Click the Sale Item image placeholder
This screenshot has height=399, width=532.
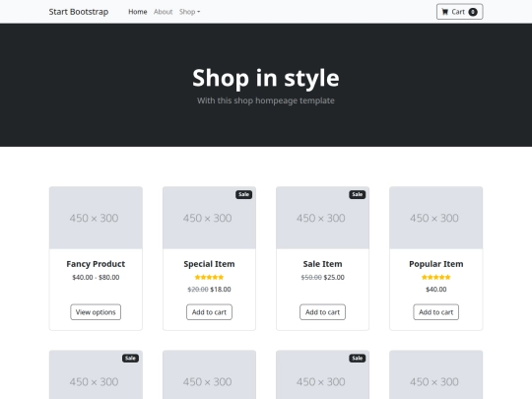(323, 218)
